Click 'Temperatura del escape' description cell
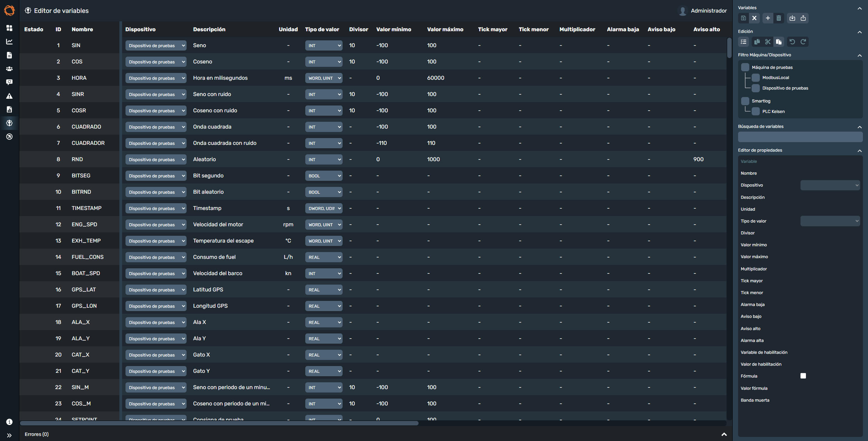The height and width of the screenshot is (441, 868). [223, 241]
